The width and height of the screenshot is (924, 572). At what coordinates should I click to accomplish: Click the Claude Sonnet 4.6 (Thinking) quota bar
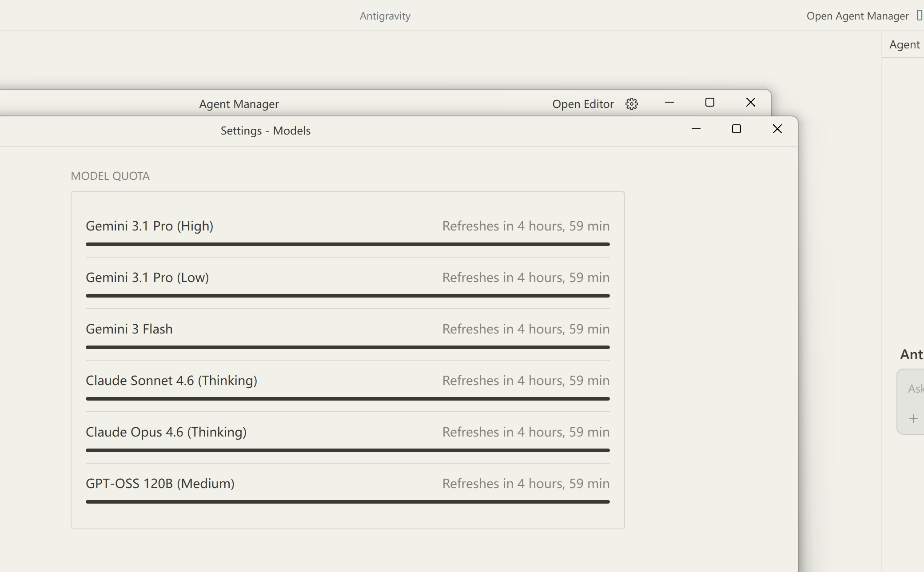point(348,399)
